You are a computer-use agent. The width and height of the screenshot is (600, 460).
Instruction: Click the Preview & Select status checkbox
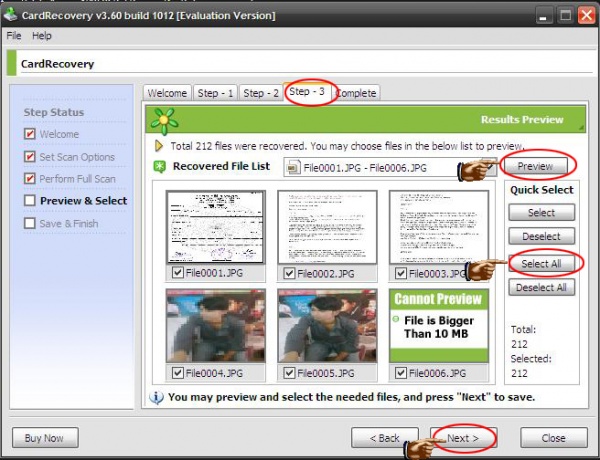point(29,201)
